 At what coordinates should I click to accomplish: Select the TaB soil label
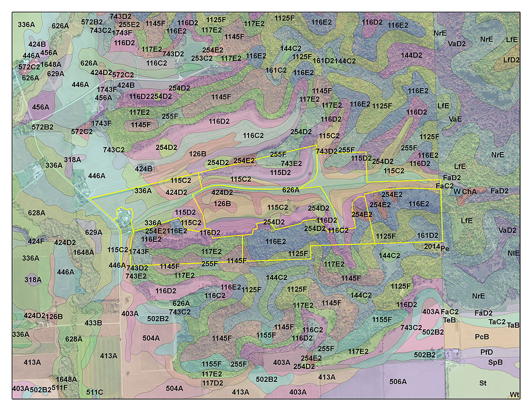[513, 325]
